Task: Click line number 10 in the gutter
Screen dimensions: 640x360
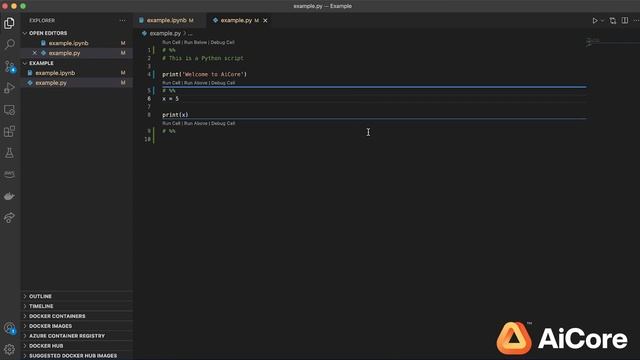Action: pos(147,139)
